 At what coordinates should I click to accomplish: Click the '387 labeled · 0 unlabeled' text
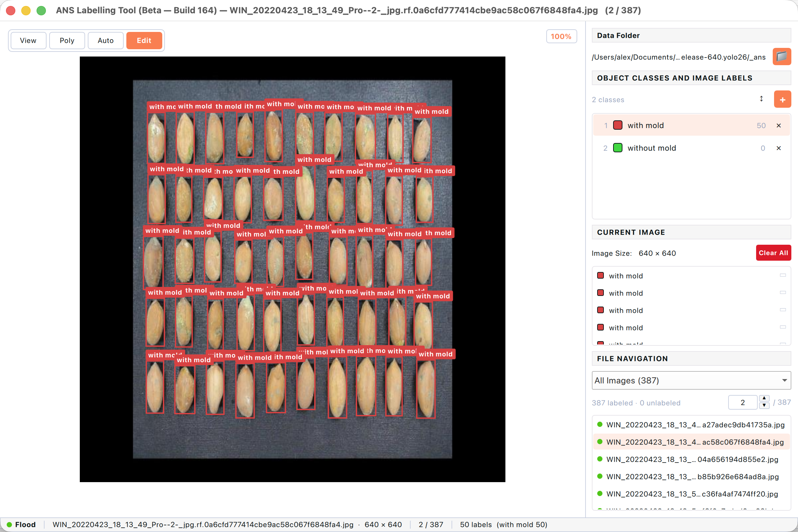tap(636, 403)
